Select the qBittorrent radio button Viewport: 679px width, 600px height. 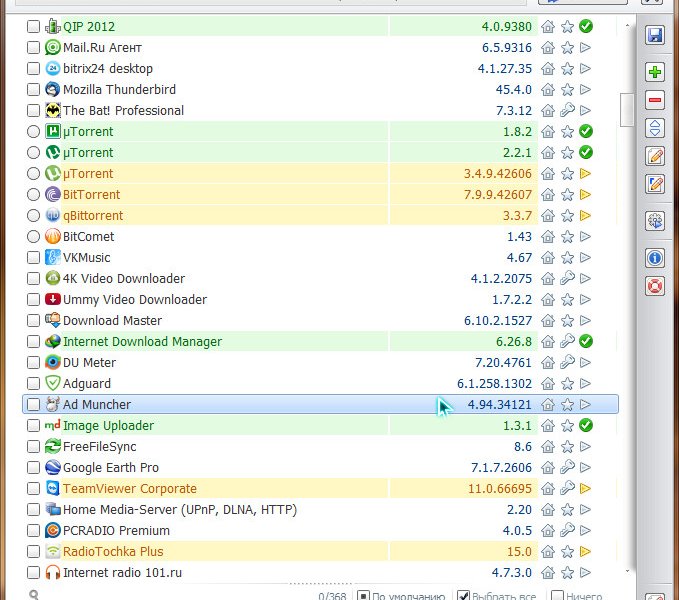click(x=33, y=216)
